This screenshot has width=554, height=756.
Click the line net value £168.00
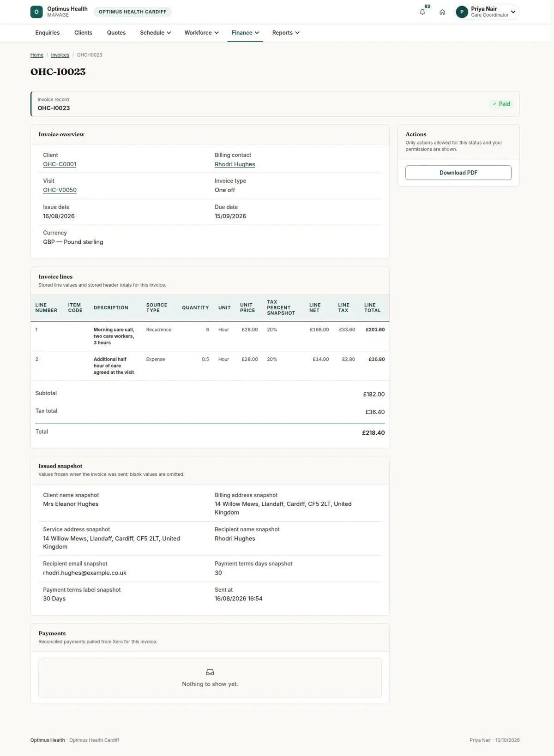coord(319,330)
